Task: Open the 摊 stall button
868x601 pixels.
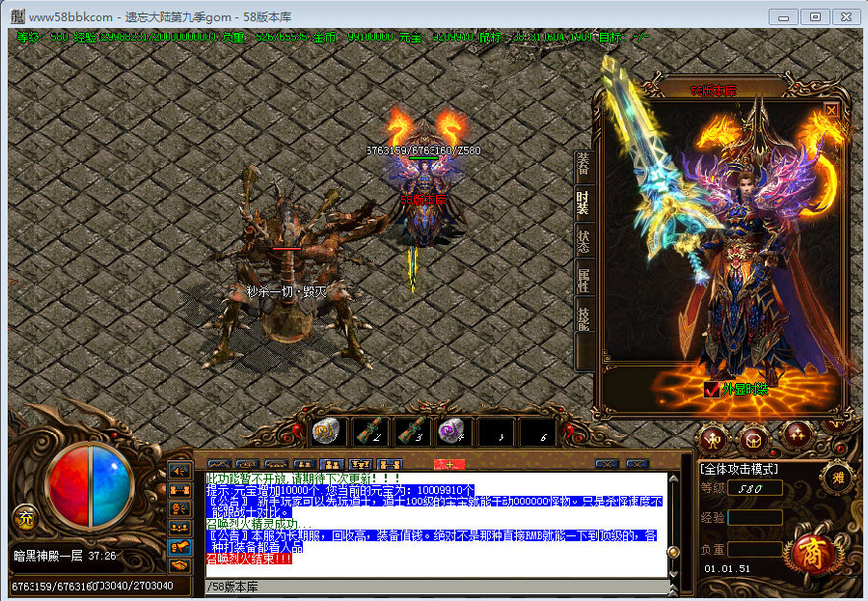Action: click(838, 477)
